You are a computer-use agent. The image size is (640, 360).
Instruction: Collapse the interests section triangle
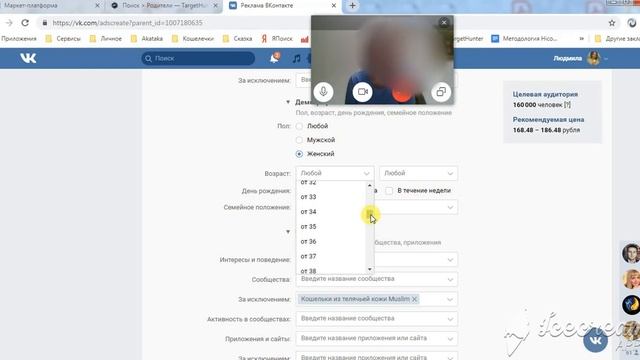tap(288, 232)
